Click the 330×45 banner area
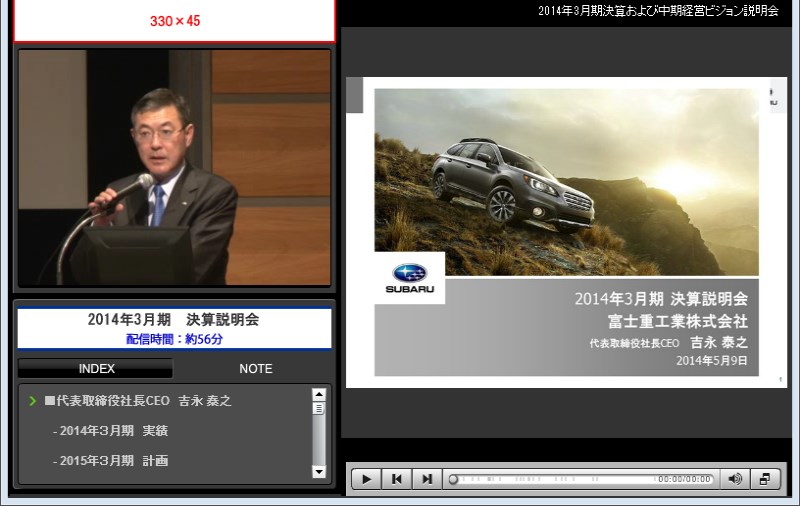 174,20
